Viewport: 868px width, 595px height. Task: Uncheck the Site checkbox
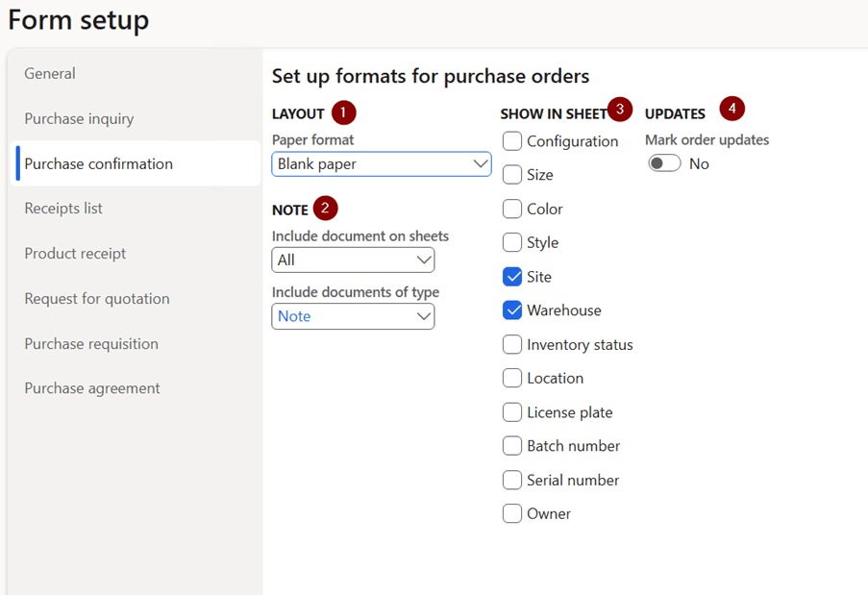pyautogui.click(x=512, y=277)
